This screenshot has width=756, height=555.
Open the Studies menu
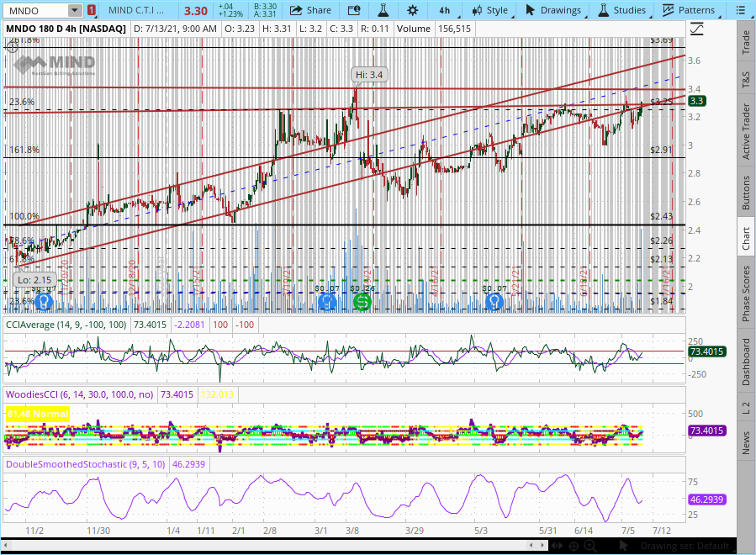click(621, 10)
